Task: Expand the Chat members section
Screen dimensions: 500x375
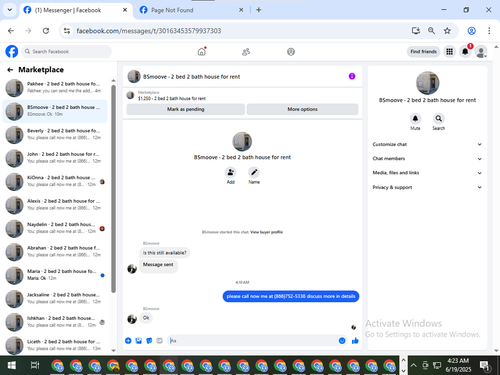Action: 427,159
